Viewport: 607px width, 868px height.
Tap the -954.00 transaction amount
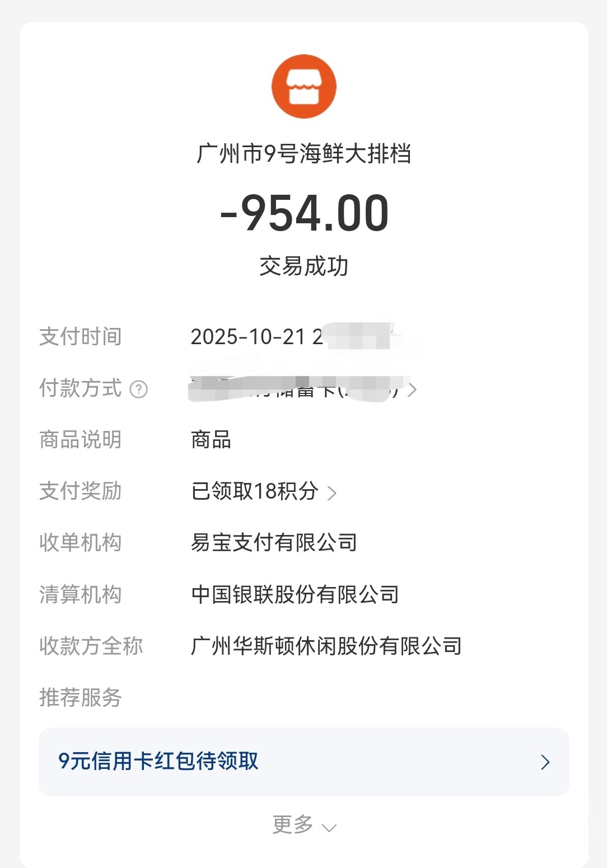click(304, 213)
